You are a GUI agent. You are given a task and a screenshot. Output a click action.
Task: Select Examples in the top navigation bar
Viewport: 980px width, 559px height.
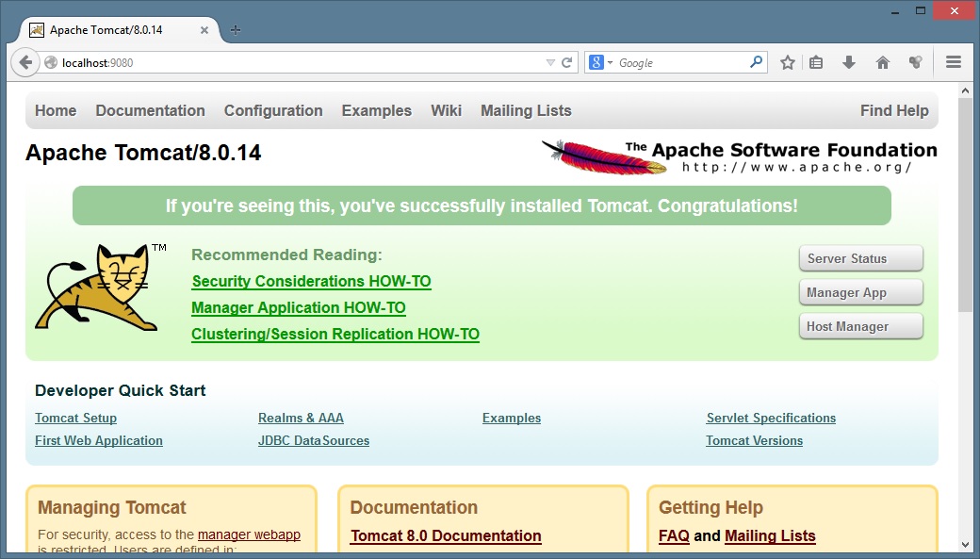pos(376,110)
